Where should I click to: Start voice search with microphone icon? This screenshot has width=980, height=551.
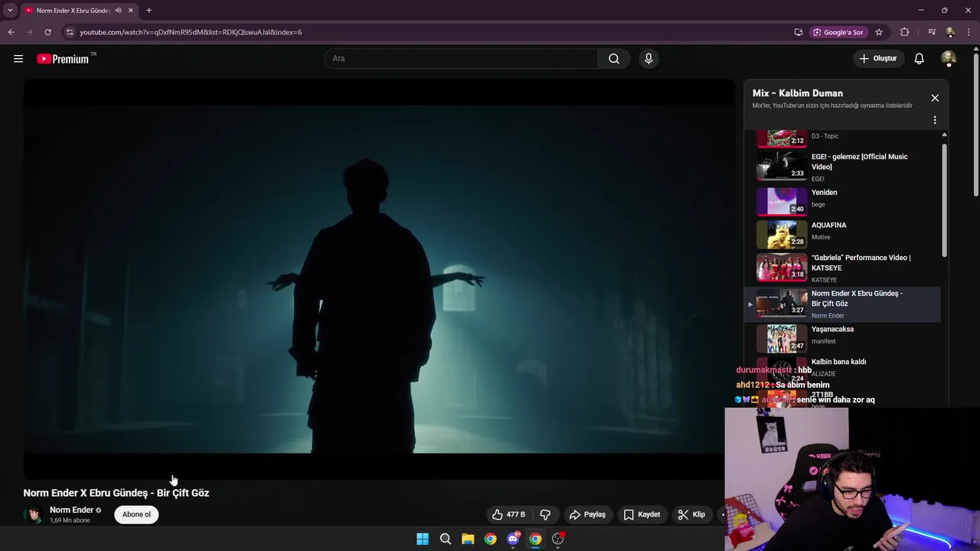coord(648,58)
